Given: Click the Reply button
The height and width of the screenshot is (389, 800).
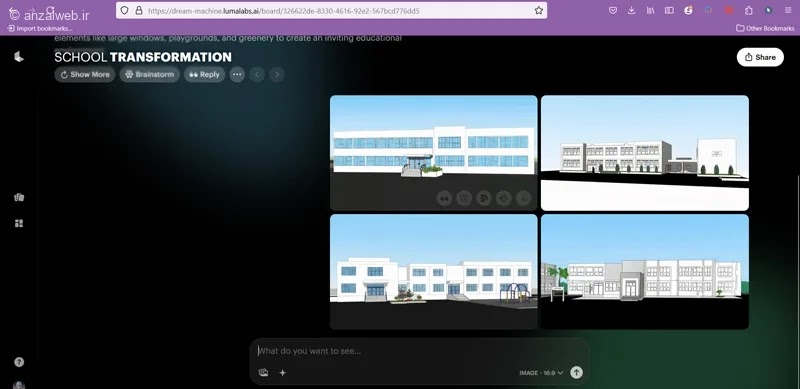Looking at the screenshot, I should [204, 75].
